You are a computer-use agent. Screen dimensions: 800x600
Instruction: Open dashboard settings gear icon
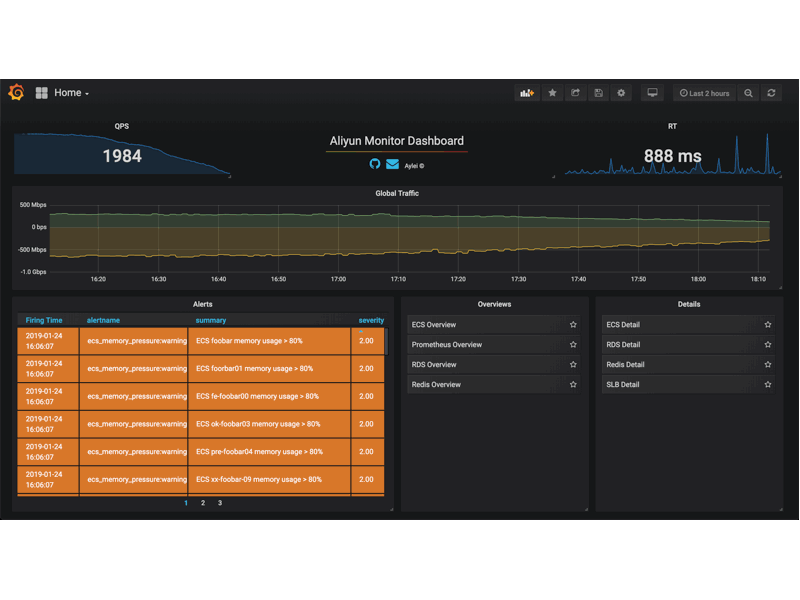(x=621, y=93)
